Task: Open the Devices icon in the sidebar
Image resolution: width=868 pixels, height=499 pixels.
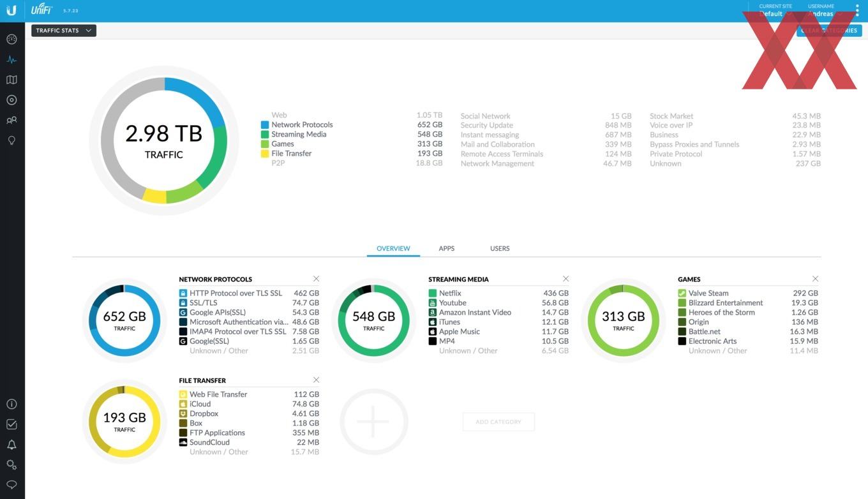Action: coord(11,100)
